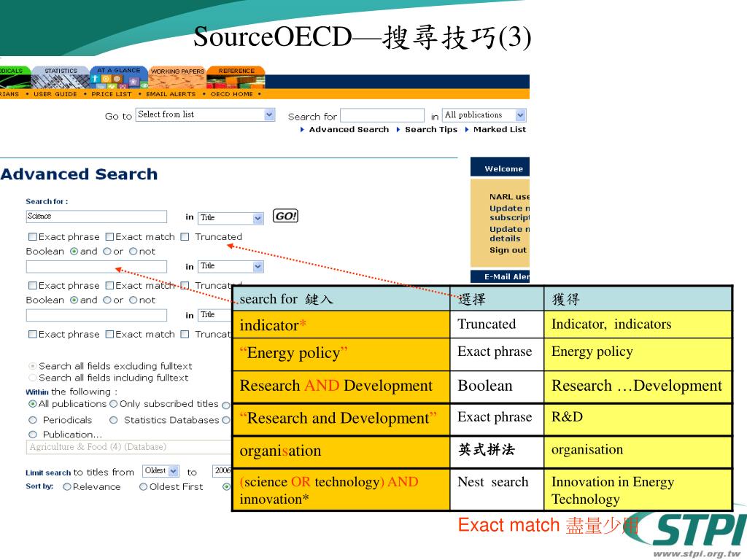The image size is (747, 560).
Task: Click the arrow icon beside Advanced Search link
Action: tap(303, 130)
